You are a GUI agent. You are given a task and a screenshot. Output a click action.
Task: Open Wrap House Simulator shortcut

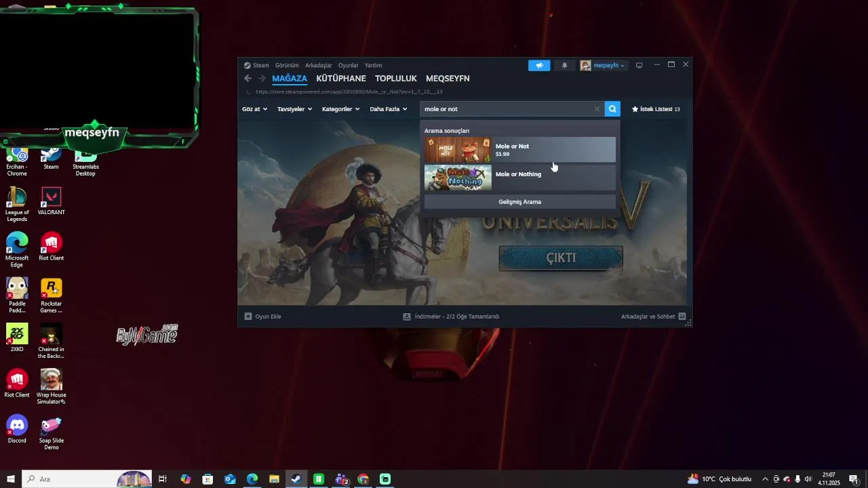[x=51, y=386]
